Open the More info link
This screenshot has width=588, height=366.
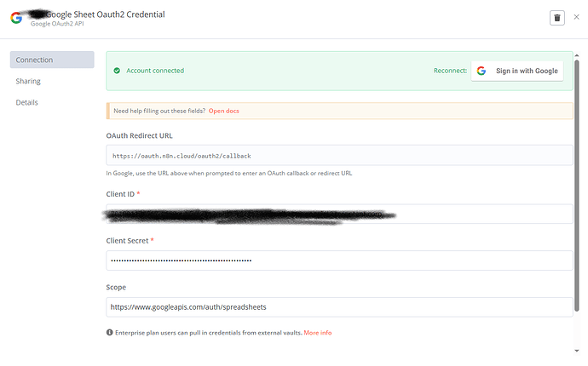point(318,333)
